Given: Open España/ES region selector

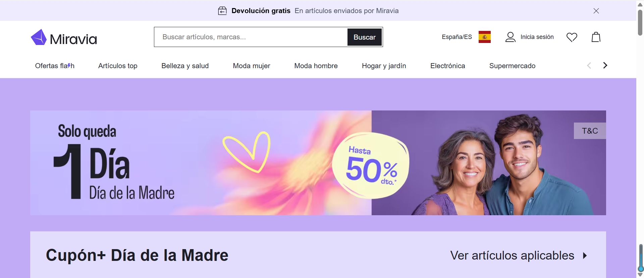Looking at the screenshot, I should [x=457, y=37].
